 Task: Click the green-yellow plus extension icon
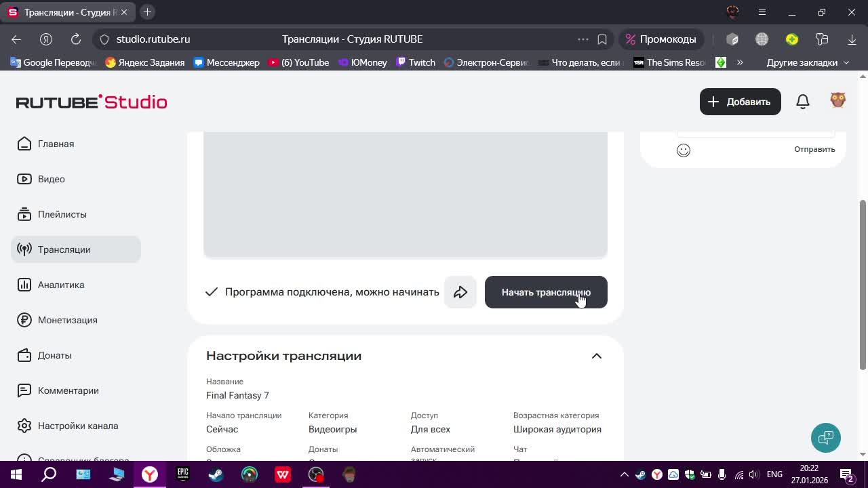click(x=792, y=39)
